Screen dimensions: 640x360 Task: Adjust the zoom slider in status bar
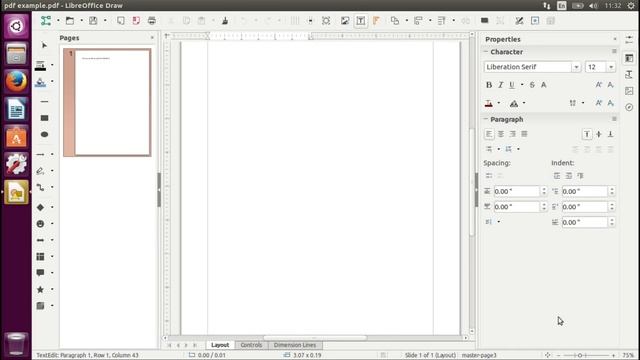580,356
